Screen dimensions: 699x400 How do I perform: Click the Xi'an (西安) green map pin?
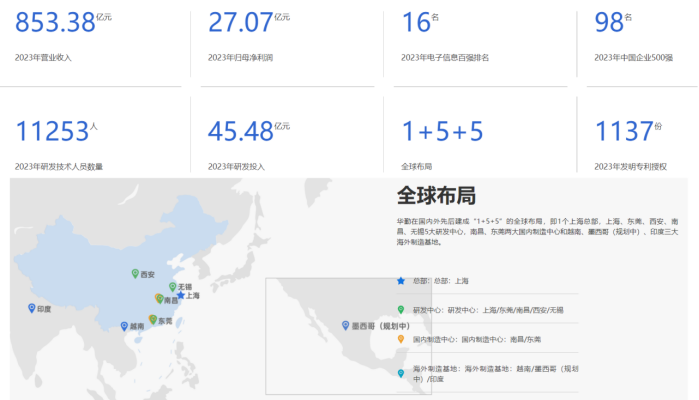coord(135,273)
